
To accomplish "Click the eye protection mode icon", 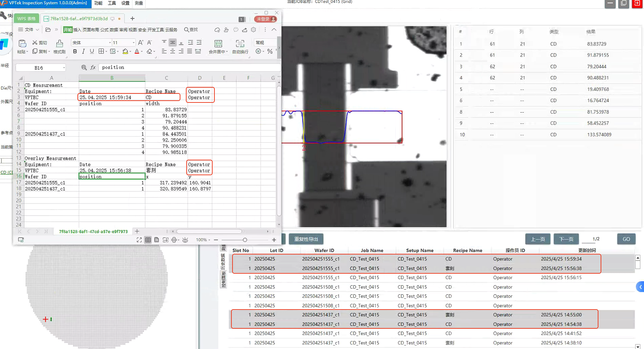I will 185,240.
